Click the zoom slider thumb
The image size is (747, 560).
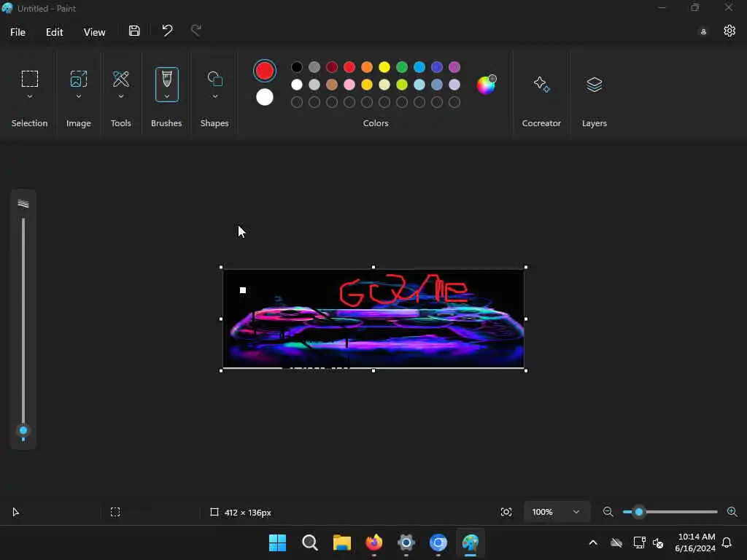(x=639, y=512)
